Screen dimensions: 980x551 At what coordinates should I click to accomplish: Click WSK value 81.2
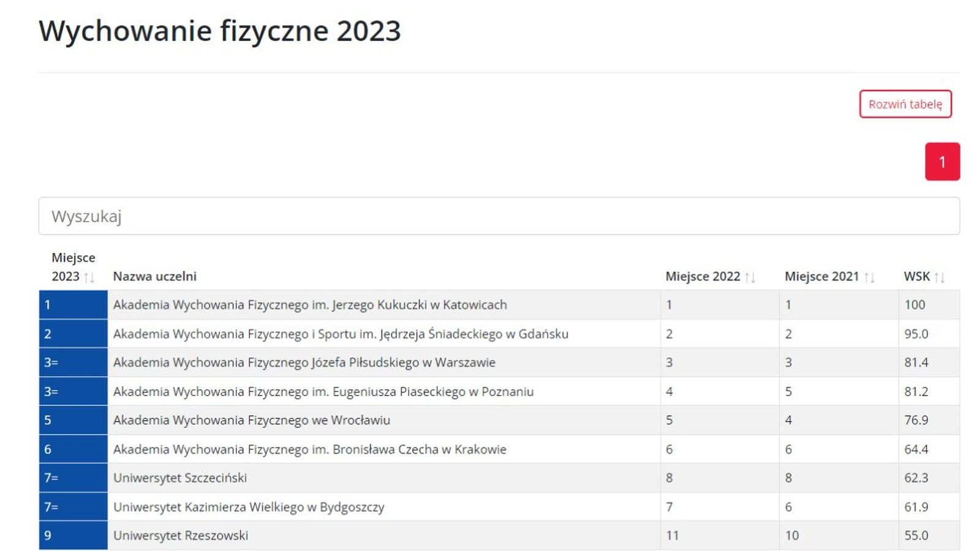(x=916, y=391)
